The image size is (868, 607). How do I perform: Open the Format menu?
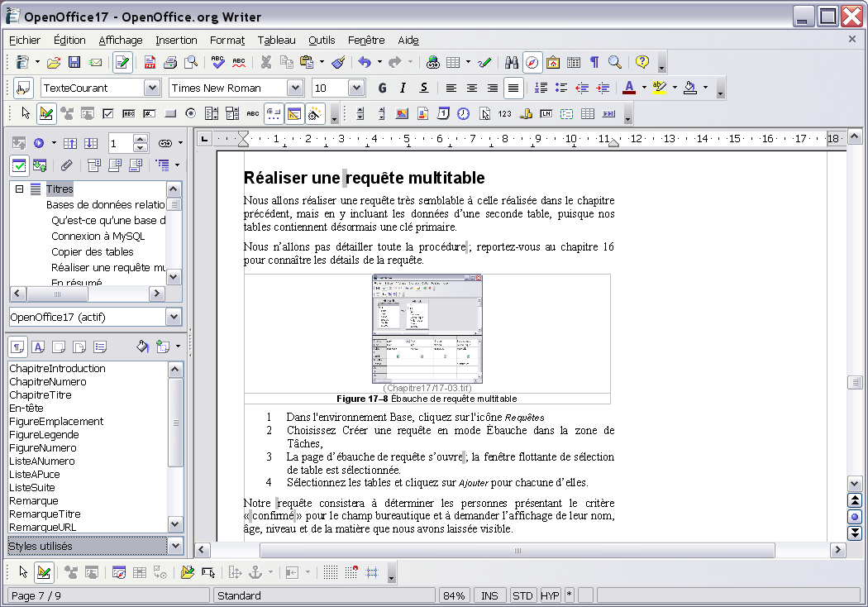[x=227, y=41]
